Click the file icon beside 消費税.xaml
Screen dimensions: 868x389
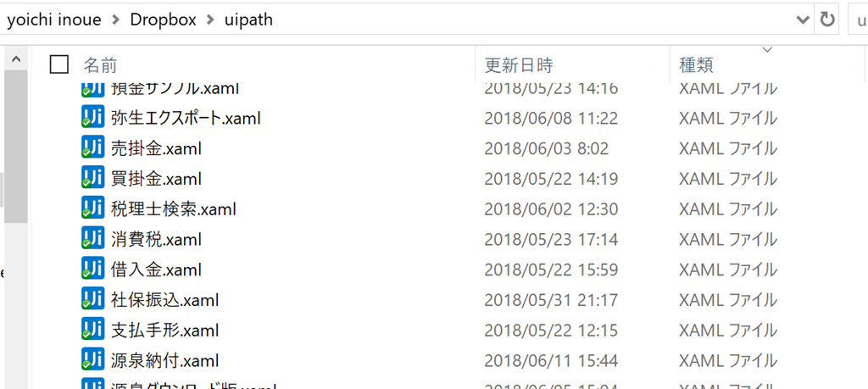click(92, 240)
